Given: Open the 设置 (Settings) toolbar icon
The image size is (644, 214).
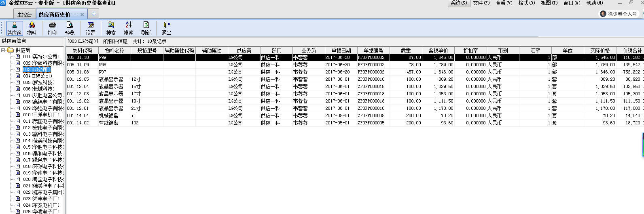Looking at the screenshot, I should [x=91, y=28].
